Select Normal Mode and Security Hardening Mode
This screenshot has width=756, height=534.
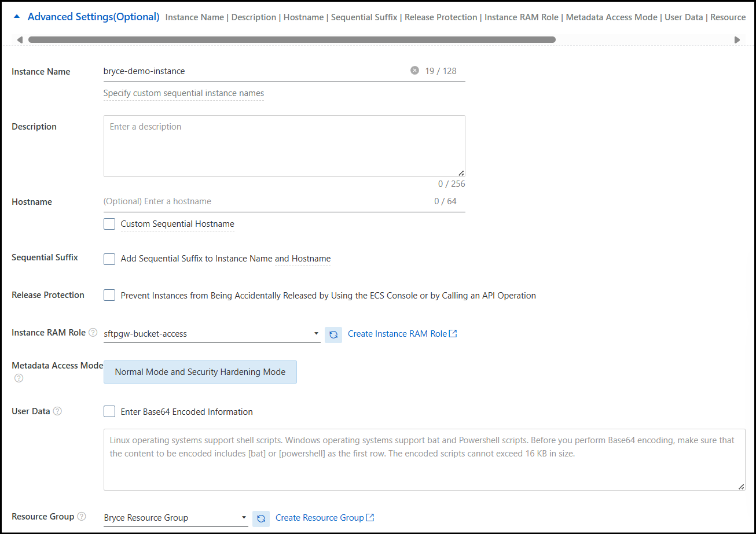click(200, 372)
